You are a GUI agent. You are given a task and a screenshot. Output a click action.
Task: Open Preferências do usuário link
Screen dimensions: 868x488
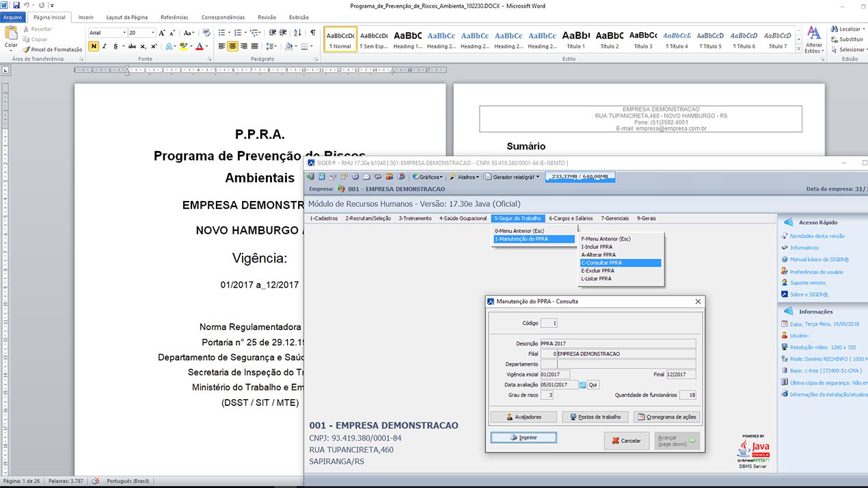(x=816, y=272)
